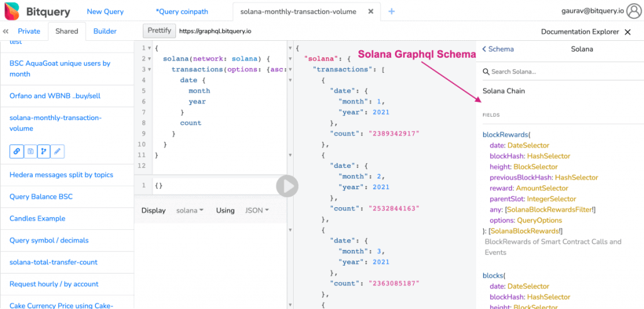Open the New Query tab
This screenshot has width=644, height=309.
(106, 11)
